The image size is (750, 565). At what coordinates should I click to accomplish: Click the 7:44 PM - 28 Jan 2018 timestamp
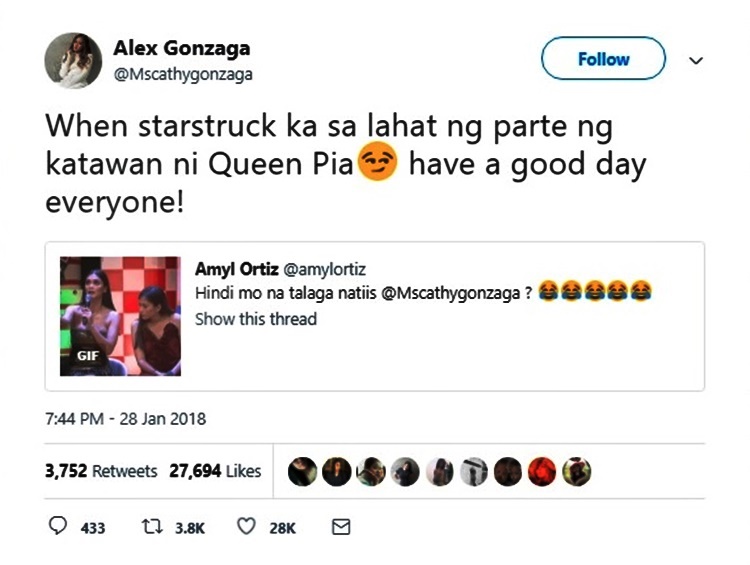(125, 419)
